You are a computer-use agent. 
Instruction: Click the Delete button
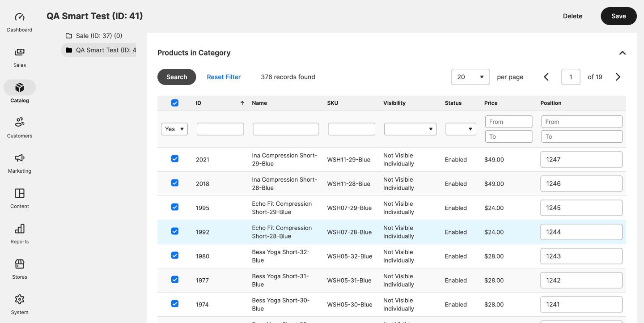tap(572, 16)
